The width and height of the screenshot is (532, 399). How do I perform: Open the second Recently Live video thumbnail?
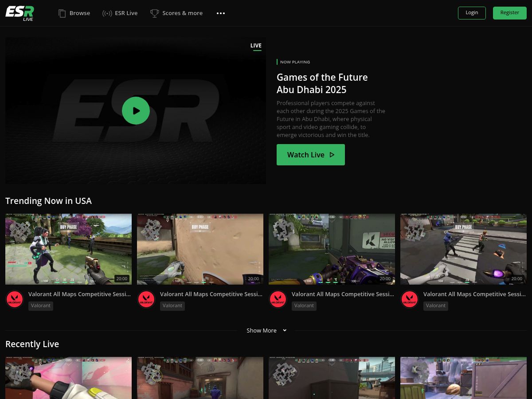coord(200,378)
